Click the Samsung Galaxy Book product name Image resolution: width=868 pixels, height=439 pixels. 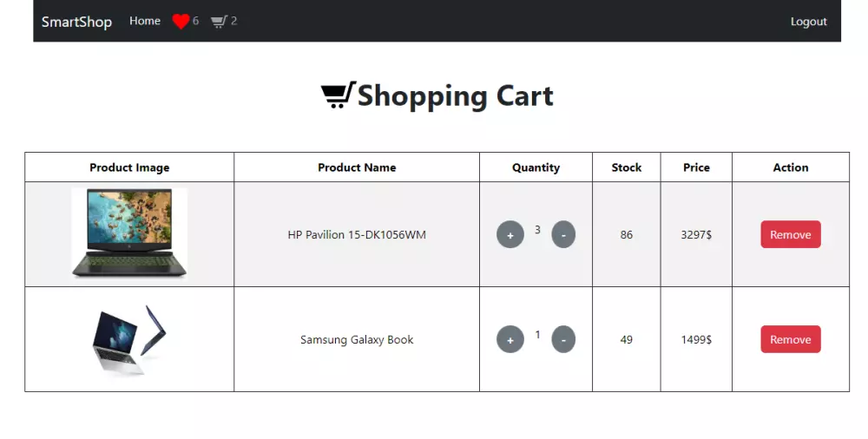pos(357,340)
